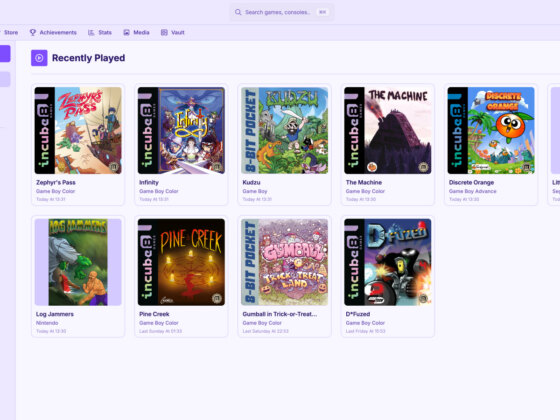Image resolution: width=560 pixels, height=420 pixels.
Task: Open the Achievements tab
Action: 53,32
